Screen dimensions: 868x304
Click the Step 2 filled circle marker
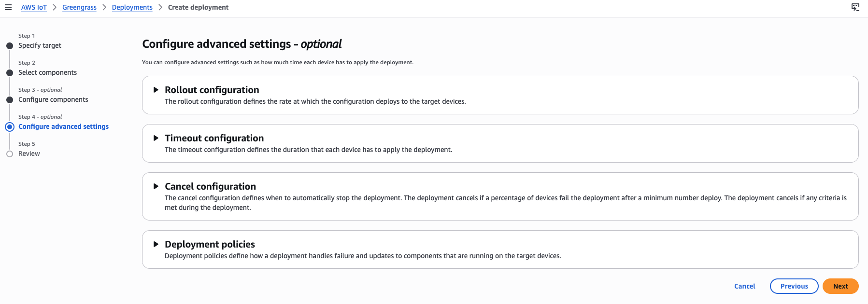[x=10, y=73]
